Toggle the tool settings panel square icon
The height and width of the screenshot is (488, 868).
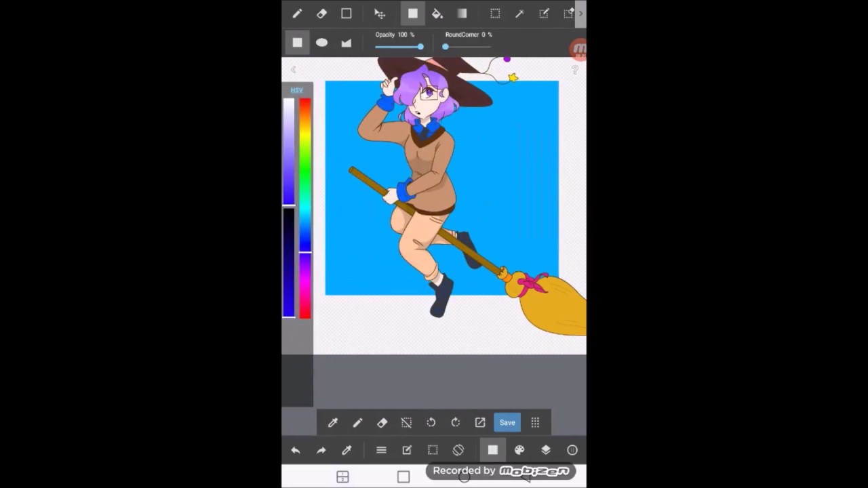[x=493, y=450]
